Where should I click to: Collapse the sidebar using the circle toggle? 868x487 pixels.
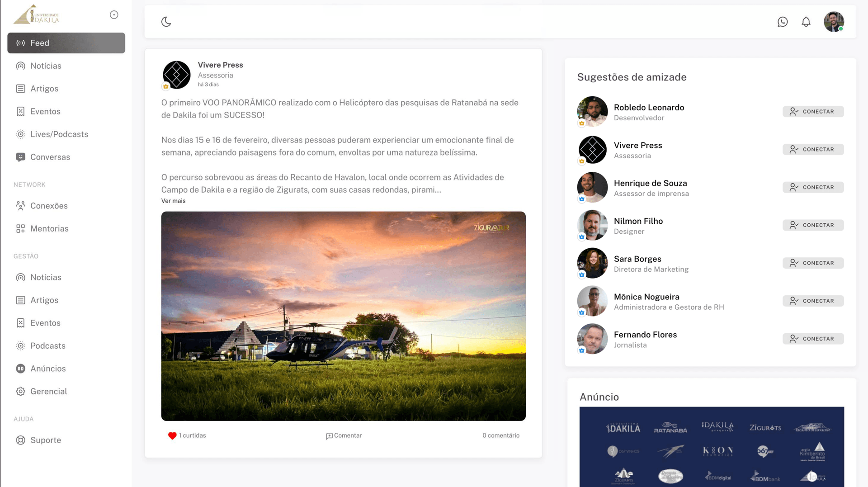pos(114,15)
